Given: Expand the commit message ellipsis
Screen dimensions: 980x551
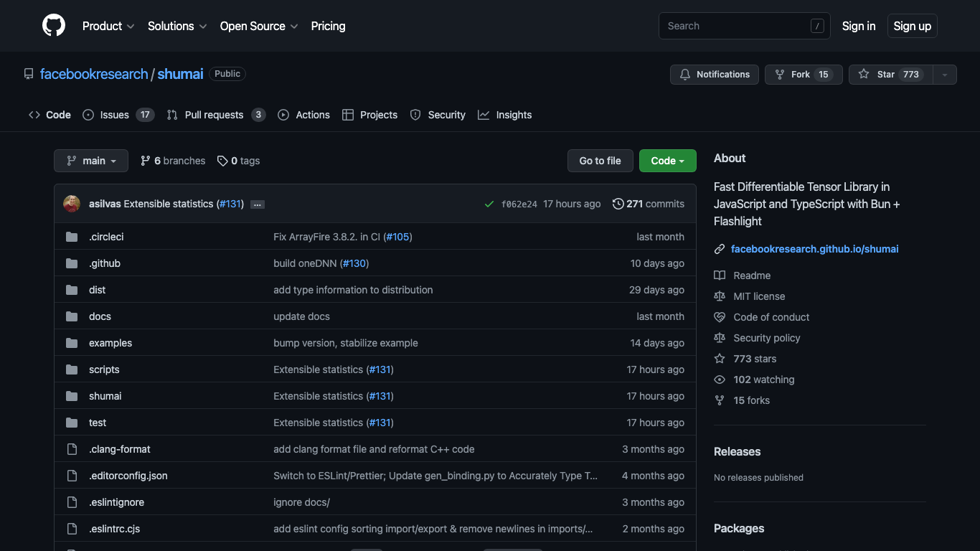Looking at the screenshot, I should pos(258,204).
